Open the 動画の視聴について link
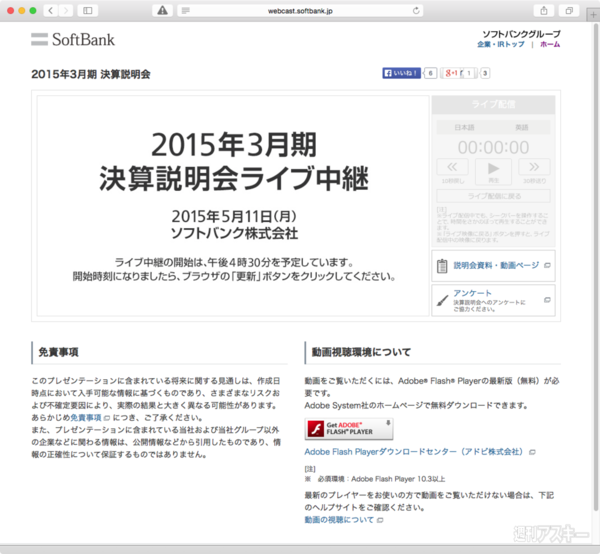This screenshot has height=554, width=600. [339, 520]
